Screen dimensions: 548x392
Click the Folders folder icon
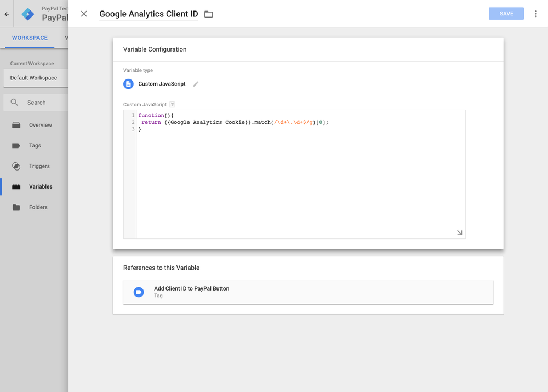16,207
